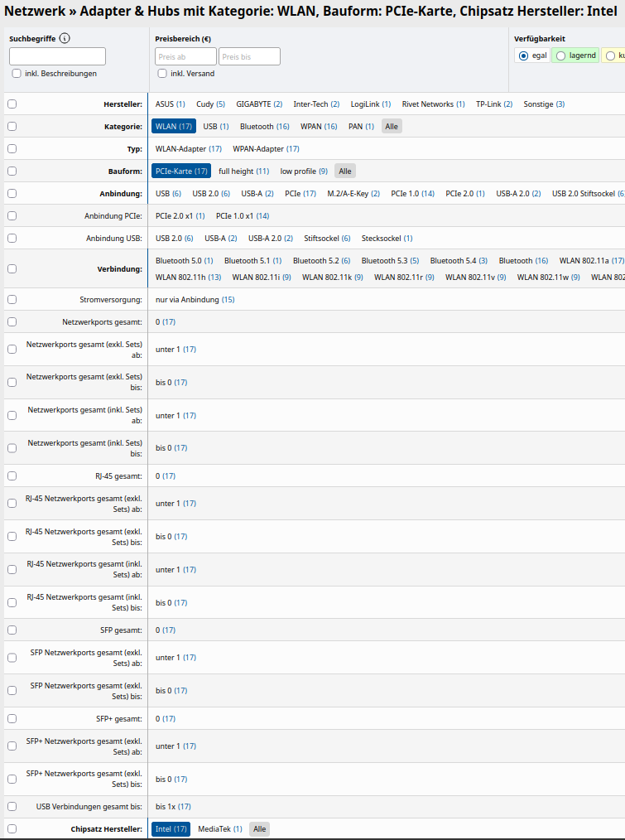Select the egal availability radio button

click(x=523, y=56)
